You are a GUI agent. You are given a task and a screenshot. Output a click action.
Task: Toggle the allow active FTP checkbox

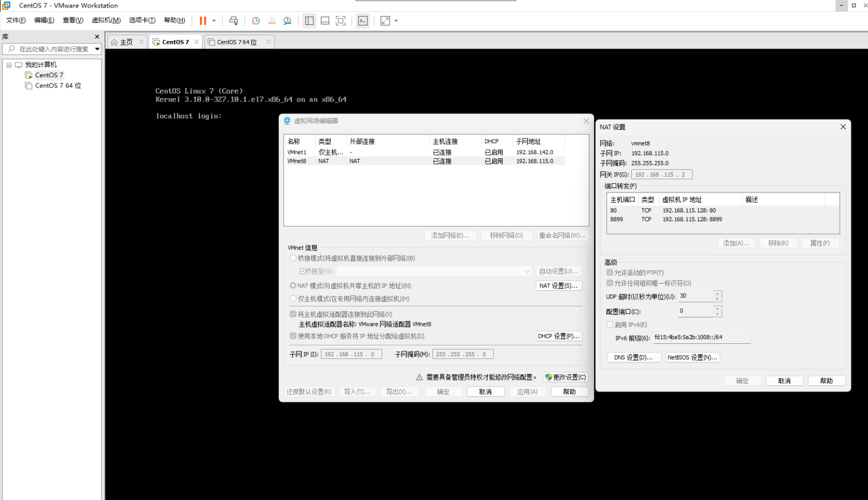coord(610,272)
